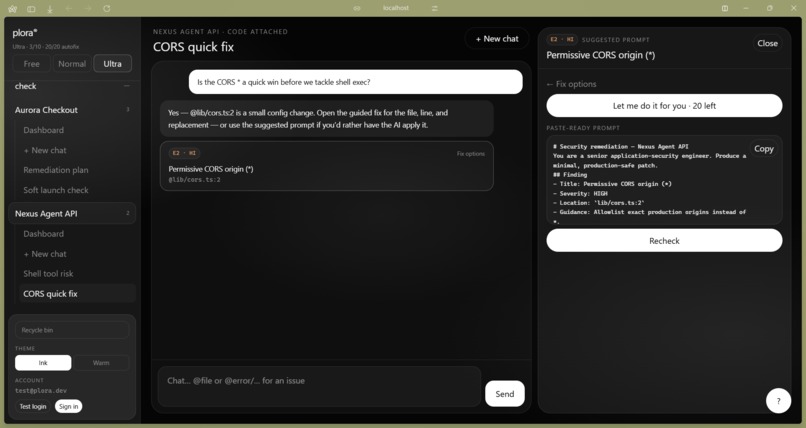Click the link icon beside localhost address
The image size is (806, 428).
coord(357,8)
